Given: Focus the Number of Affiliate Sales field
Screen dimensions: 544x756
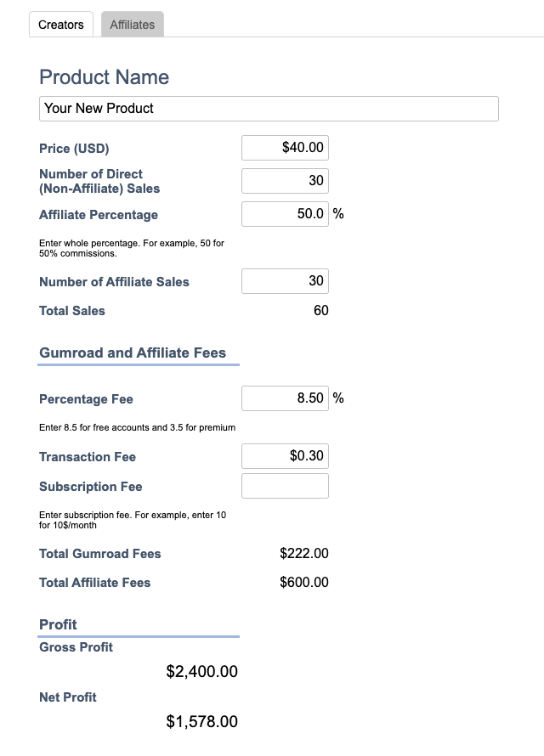Looking at the screenshot, I should click(285, 281).
